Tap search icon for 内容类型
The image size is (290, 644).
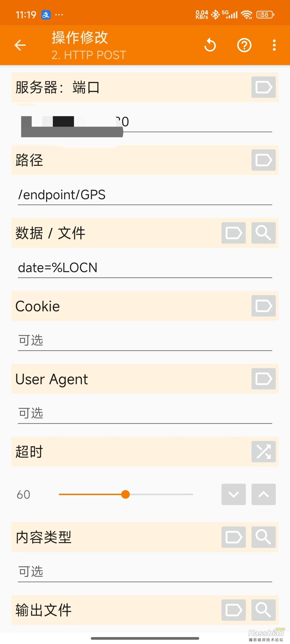point(263,537)
